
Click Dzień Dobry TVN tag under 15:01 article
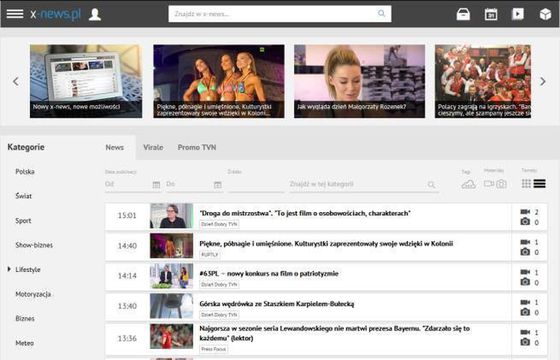(x=219, y=224)
